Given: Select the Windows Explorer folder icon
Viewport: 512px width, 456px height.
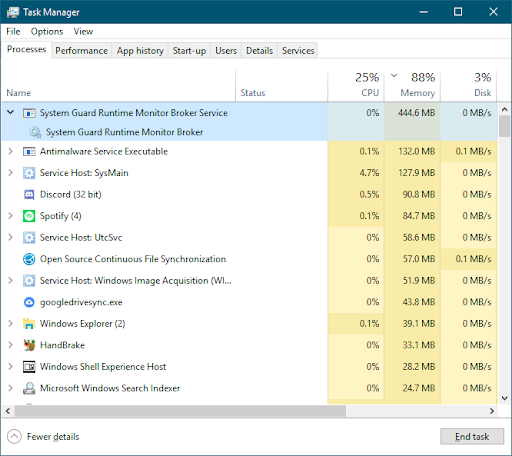Looking at the screenshot, I should [29, 324].
